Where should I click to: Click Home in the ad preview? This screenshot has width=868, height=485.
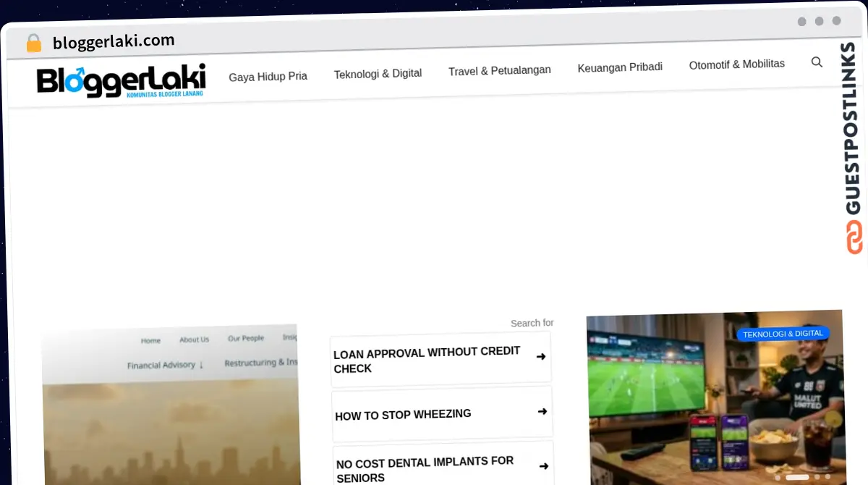tap(150, 340)
